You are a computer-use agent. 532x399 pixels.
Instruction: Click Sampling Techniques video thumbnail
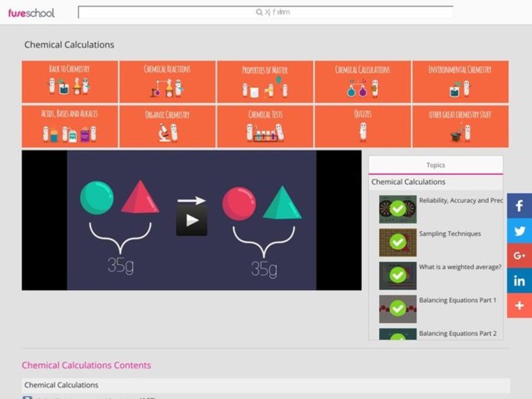coord(398,243)
